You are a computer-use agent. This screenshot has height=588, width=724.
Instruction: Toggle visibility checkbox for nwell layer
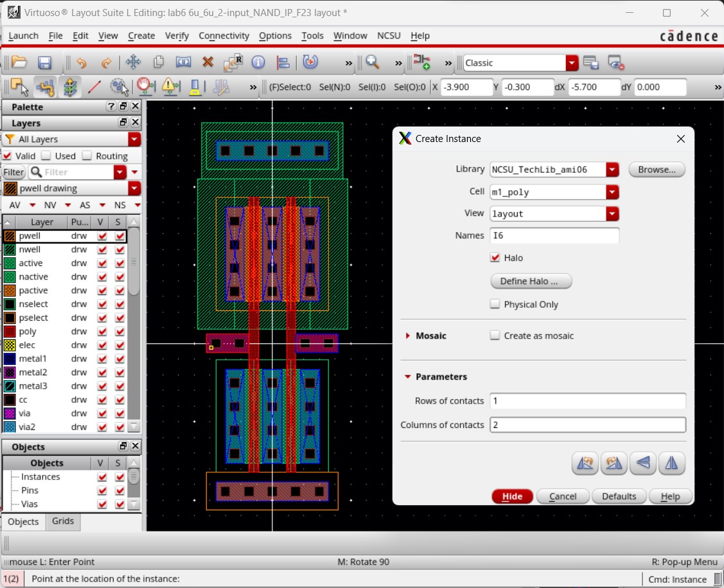[102, 249]
